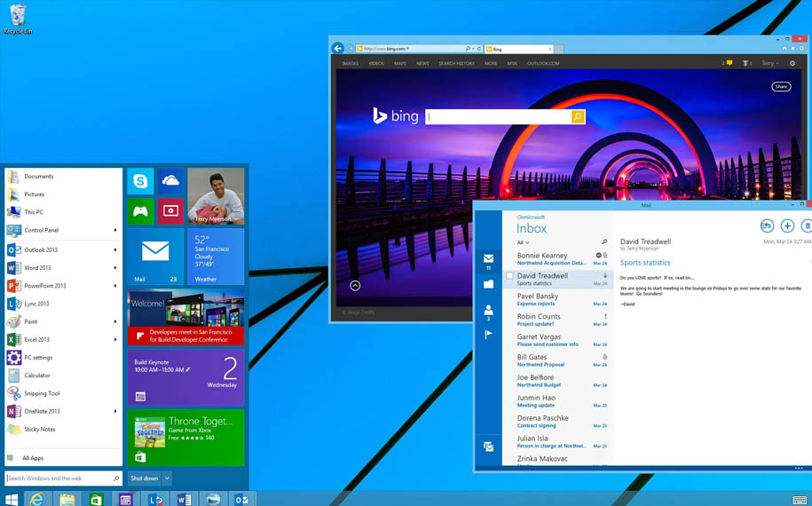Click the Mail inbox search magnifier
Viewport: 812px width, 506px height.
tap(603, 241)
